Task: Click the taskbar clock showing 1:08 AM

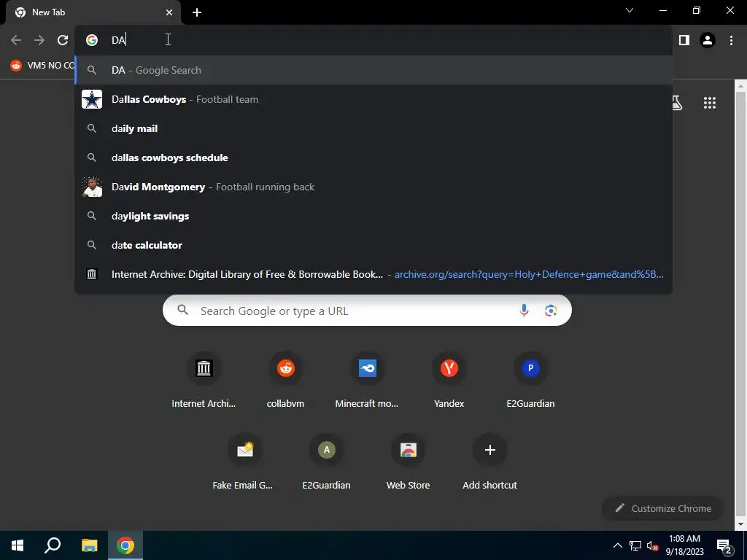Action: tap(684, 545)
